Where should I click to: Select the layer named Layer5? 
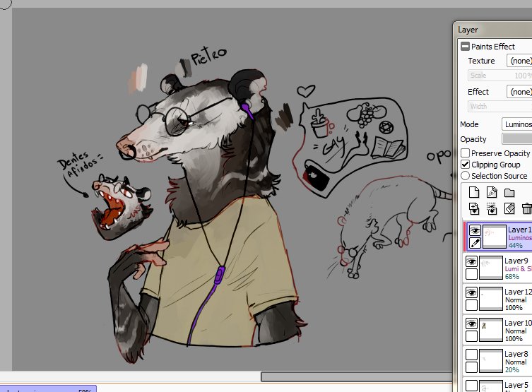click(516, 385)
